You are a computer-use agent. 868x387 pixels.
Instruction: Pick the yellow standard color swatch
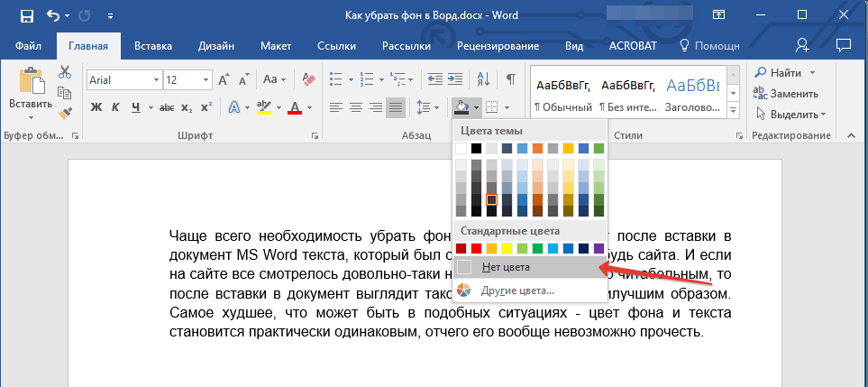tap(507, 248)
